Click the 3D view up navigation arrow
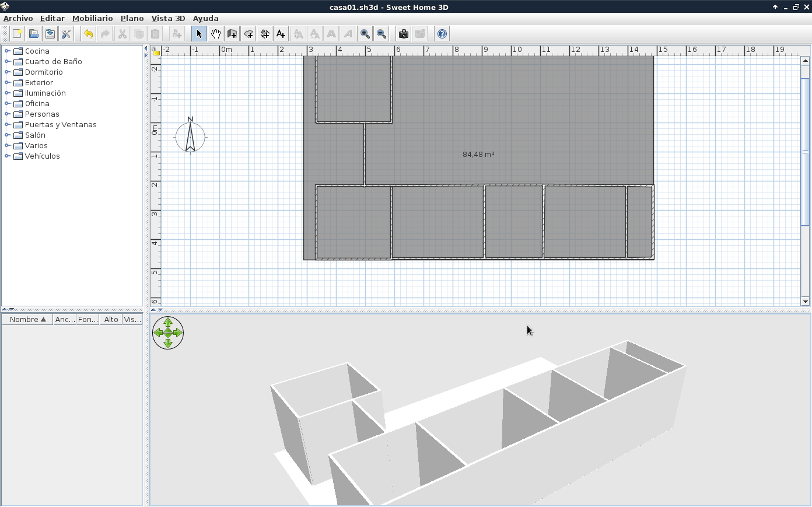The width and height of the screenshot is (812, 507). [168, 322]
